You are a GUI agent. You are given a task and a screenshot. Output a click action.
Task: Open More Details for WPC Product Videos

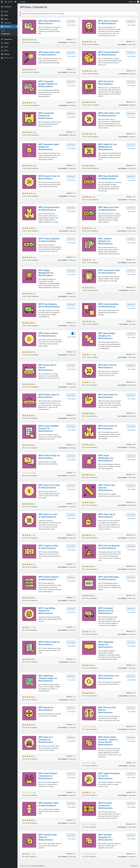pos(72,337)
